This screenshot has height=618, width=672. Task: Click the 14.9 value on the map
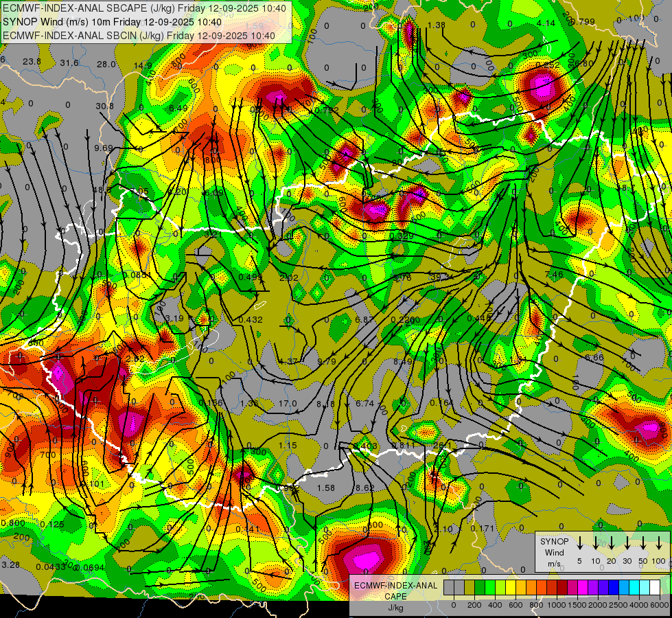click(143, 66)
